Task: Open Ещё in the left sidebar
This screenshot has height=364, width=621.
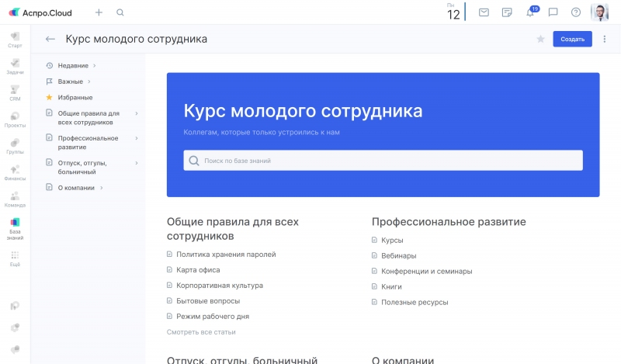Action: point(15,259)
